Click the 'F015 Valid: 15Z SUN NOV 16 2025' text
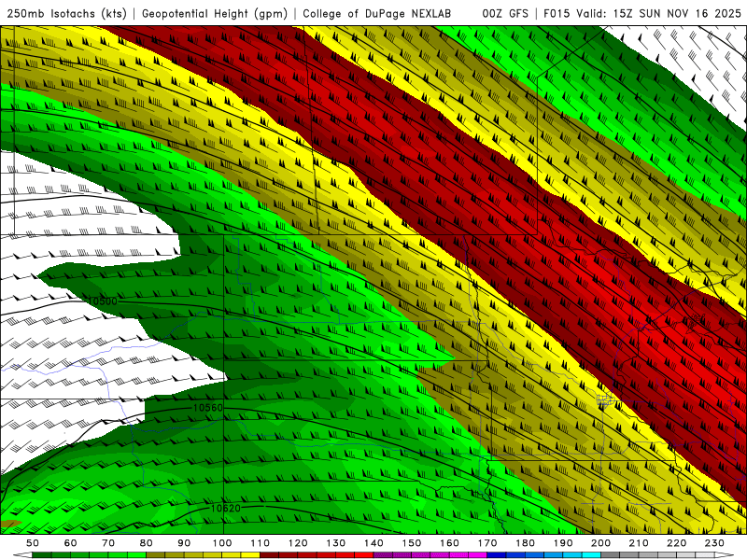This screenshot has width=747, height=560. (x=642, y=13)
